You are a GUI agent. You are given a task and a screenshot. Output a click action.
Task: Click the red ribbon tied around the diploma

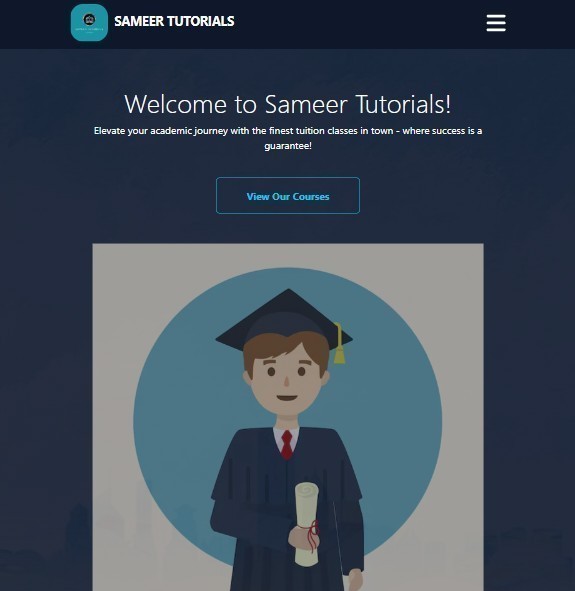pos(312,534)
